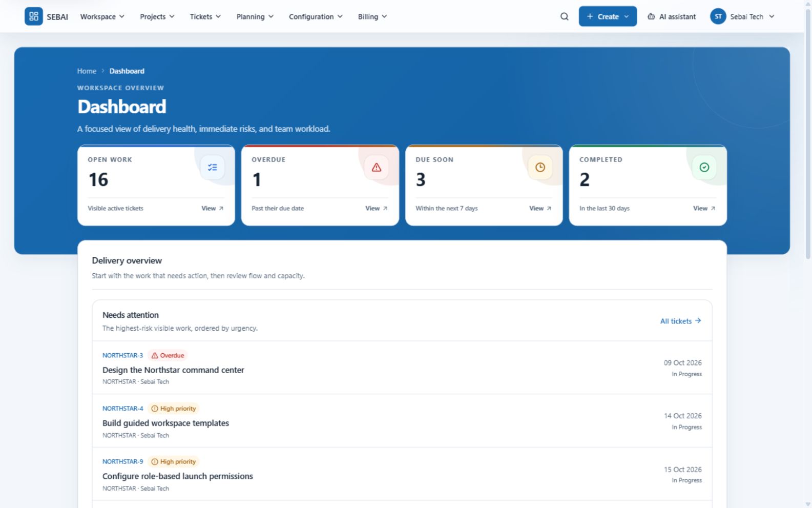This screenshot has height=508, width=812.
Task: Open the Tickets dropdown
Action: point(205,16)
